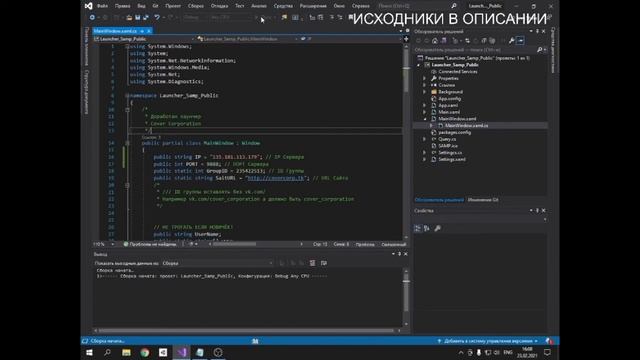Click the Sync with Active Document icon
The image size is (640, 360).
point(467,41)
